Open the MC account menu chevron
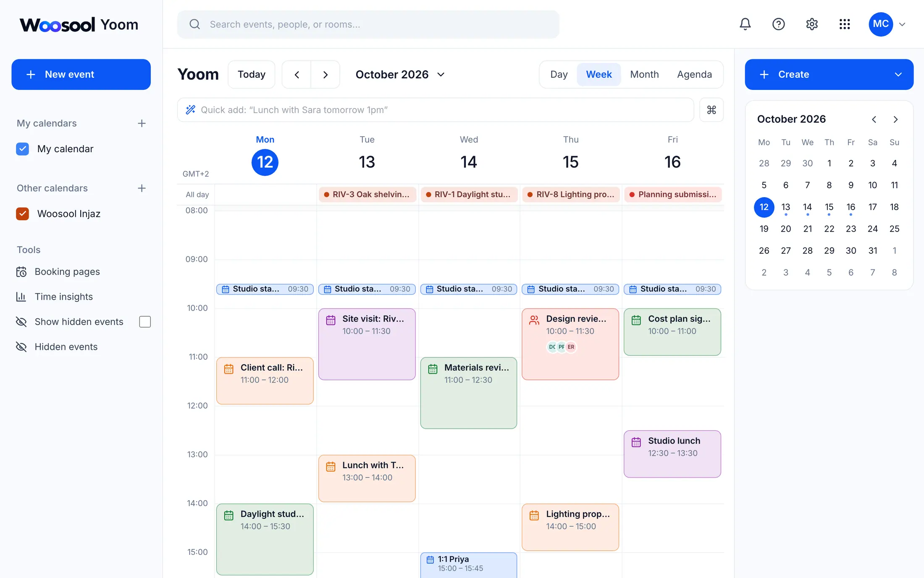 click(902, 24)
